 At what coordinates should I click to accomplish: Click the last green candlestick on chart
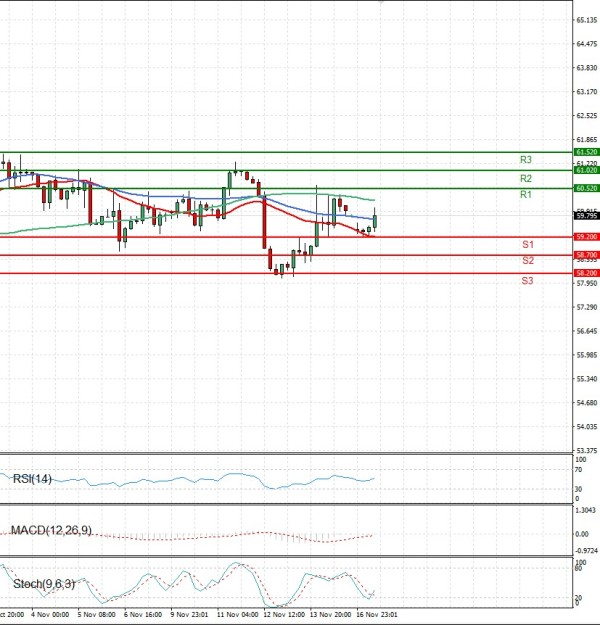[x=375, y=220]
